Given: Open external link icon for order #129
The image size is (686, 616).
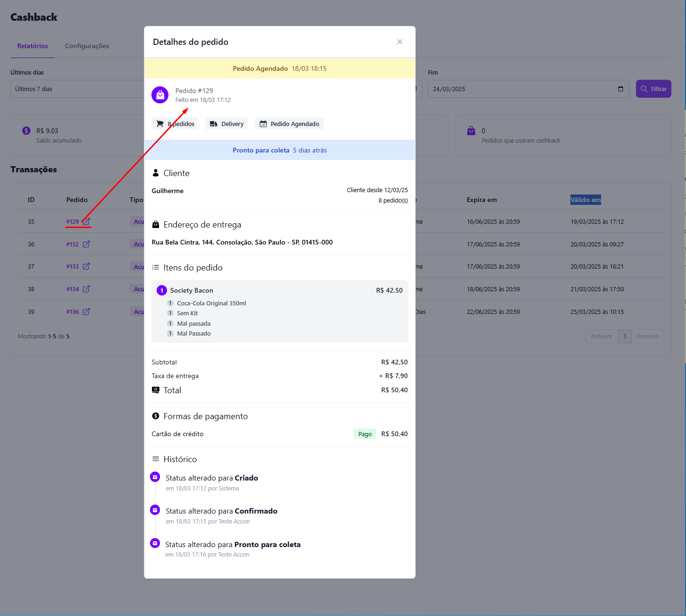Looking at the screenshot, I should point(86,221).
